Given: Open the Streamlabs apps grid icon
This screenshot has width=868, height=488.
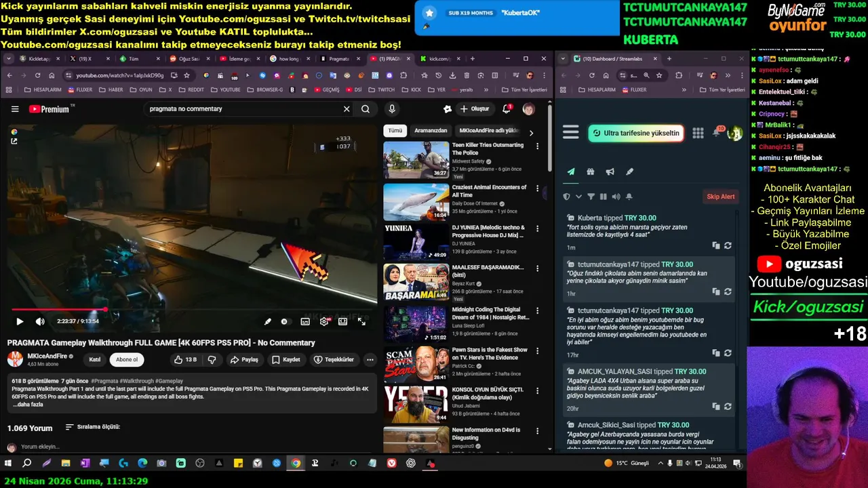Looking at the screenshot, I should tap(698, 133).
